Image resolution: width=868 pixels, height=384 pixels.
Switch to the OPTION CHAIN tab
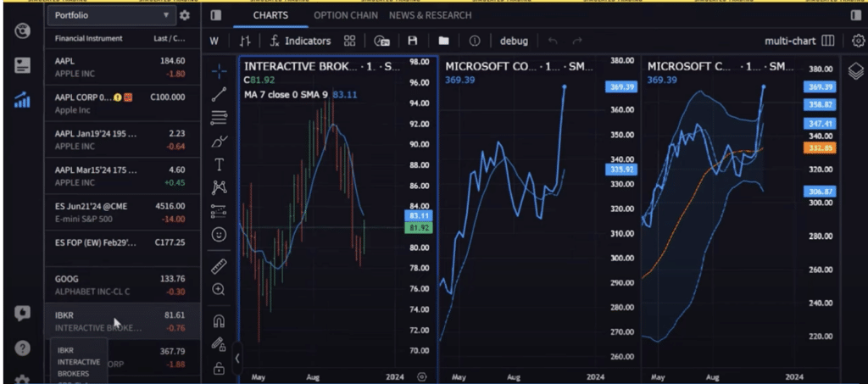point(346,15)
